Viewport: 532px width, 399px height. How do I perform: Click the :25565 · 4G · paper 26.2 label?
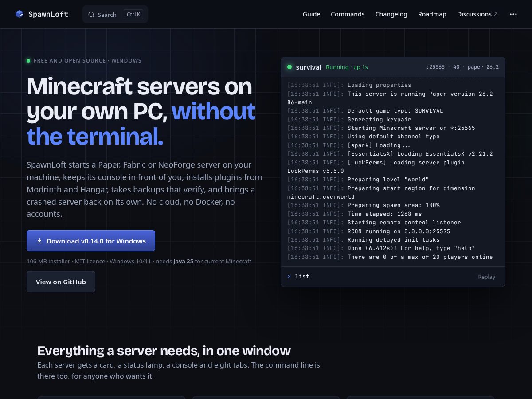[462, 67]
